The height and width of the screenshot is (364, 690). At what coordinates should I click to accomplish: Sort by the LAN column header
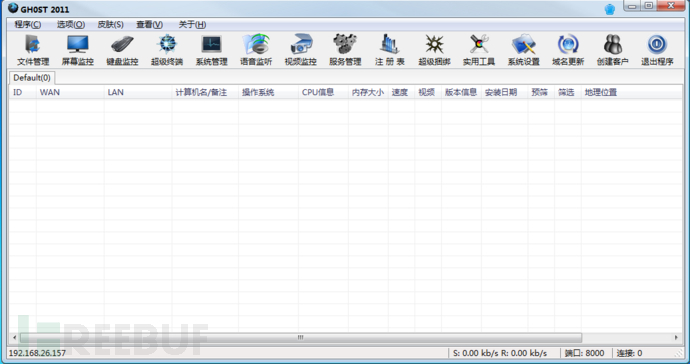coord(138,92)
